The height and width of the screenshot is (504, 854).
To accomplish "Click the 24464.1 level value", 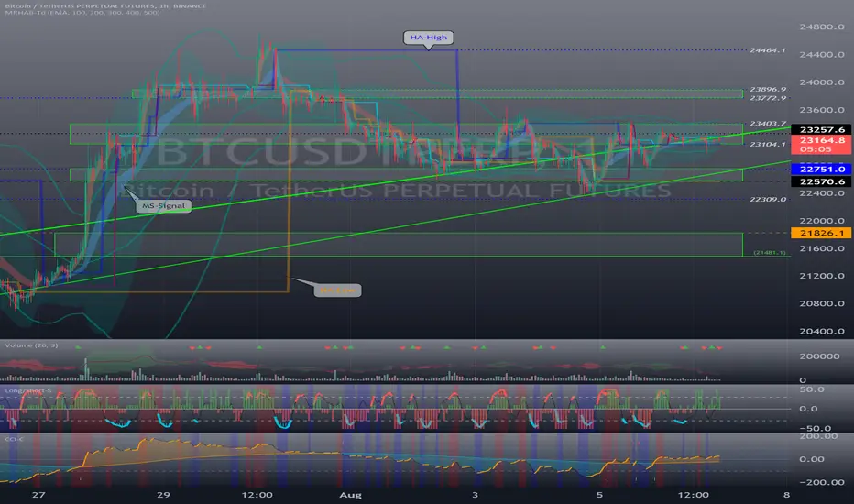I will (x=768, y=50).
